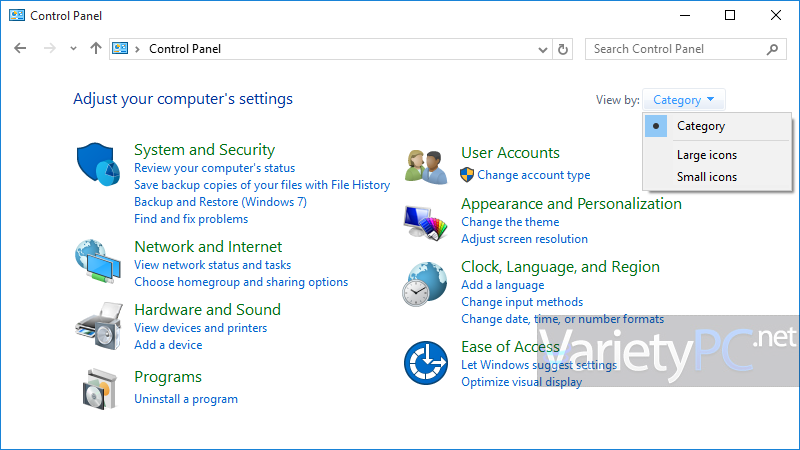Refresh the Control Panel address bar
Viewport: 800px width, 450px height.
point(563,49)
